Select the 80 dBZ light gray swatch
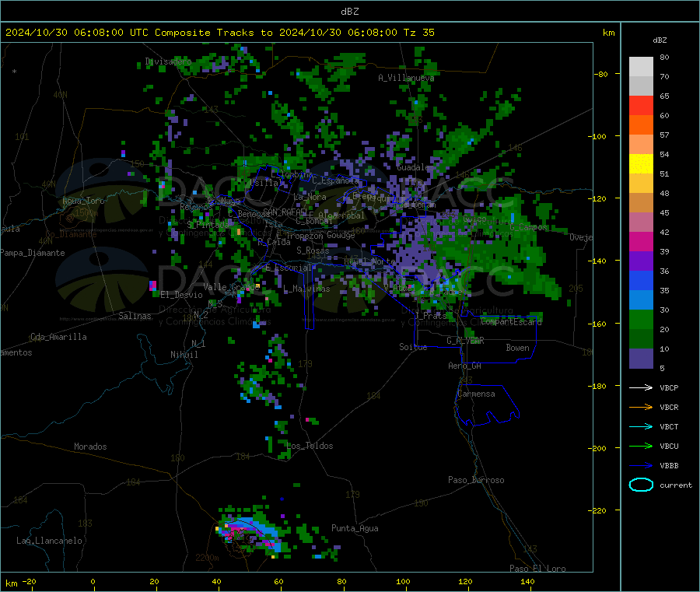Image resolution: width=700 pixels, height=592 pixels. pos(641,67)
